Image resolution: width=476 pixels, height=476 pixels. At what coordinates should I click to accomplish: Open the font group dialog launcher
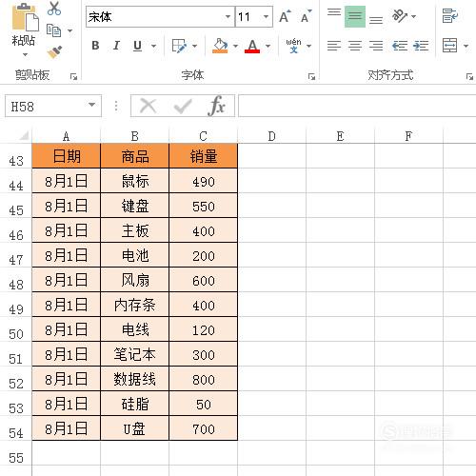click(311, 76)
